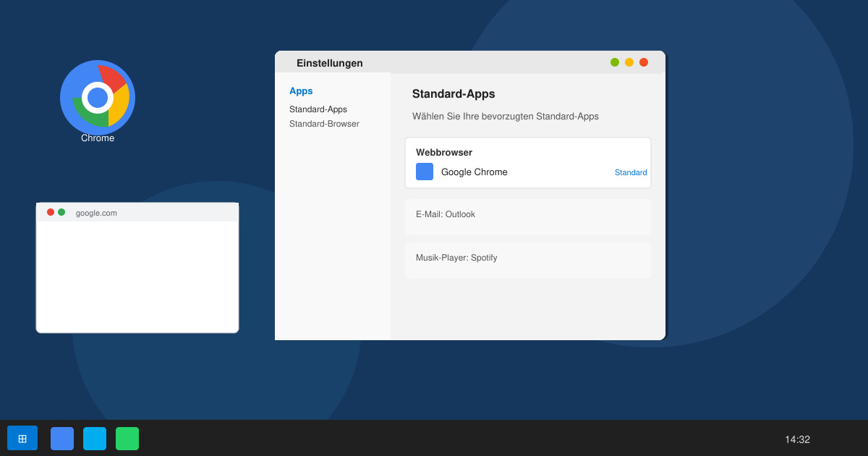Click the green button in Einstellungen title bar

(615, 62)
